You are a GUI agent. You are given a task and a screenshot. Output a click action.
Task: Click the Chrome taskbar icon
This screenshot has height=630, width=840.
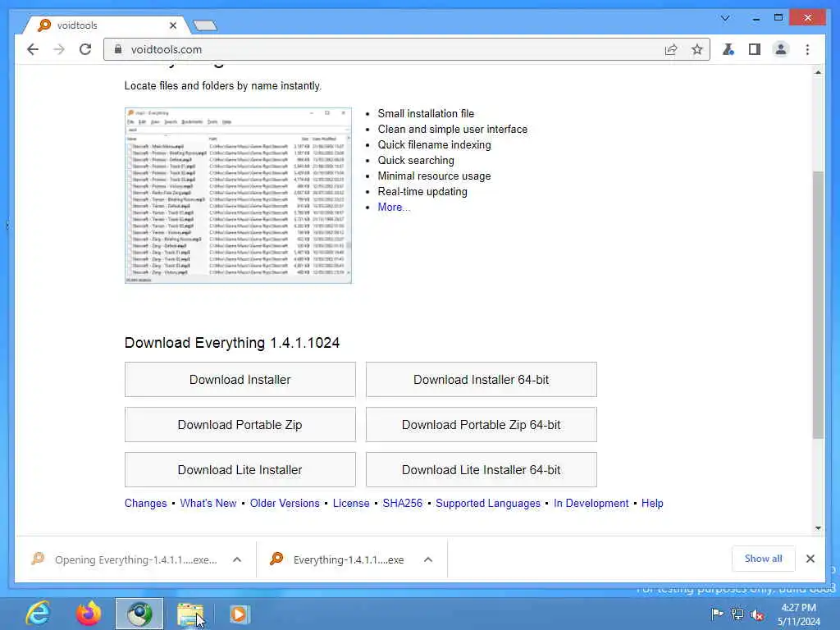pyautogui.click(x=139, y=614)
